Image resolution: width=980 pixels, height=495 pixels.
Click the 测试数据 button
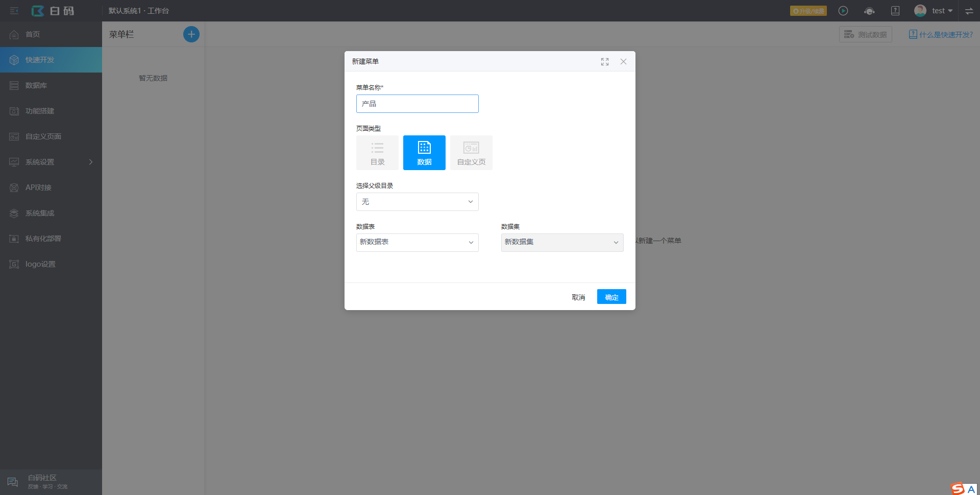pyautogui.click(x=866, y=34)
